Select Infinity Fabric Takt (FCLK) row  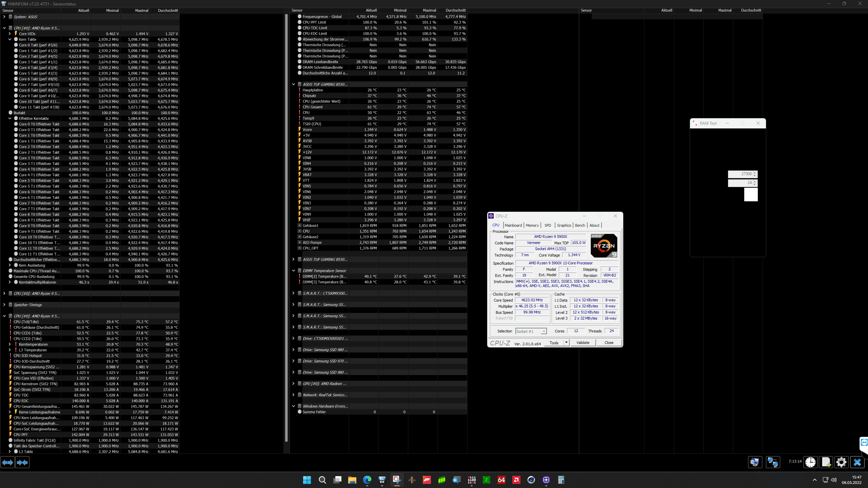(x=90, y=440)
